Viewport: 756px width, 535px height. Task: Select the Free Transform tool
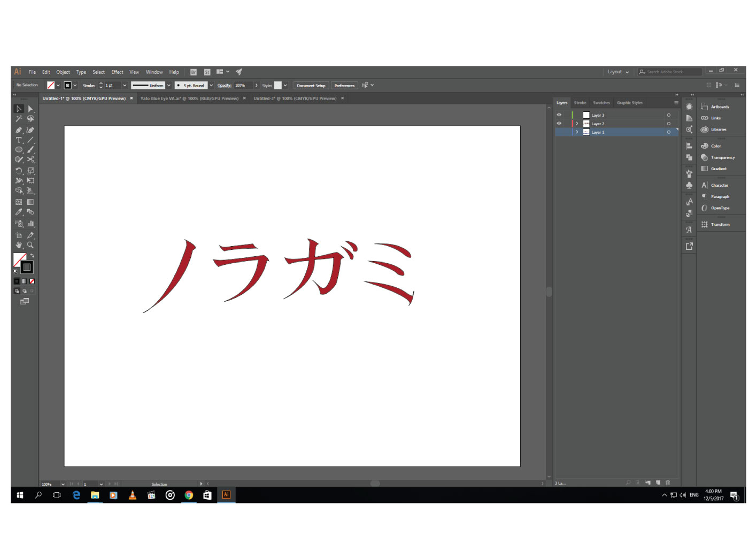(x=30, y=181)
